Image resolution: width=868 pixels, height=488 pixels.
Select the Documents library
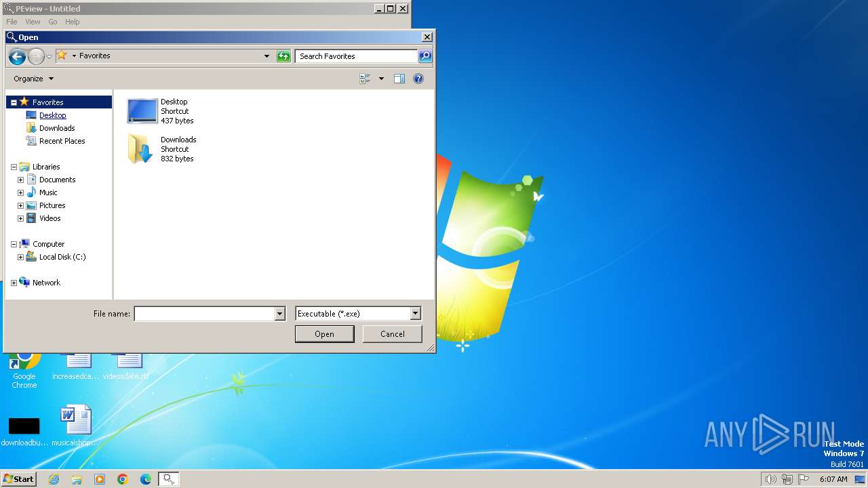coord(57,180)
